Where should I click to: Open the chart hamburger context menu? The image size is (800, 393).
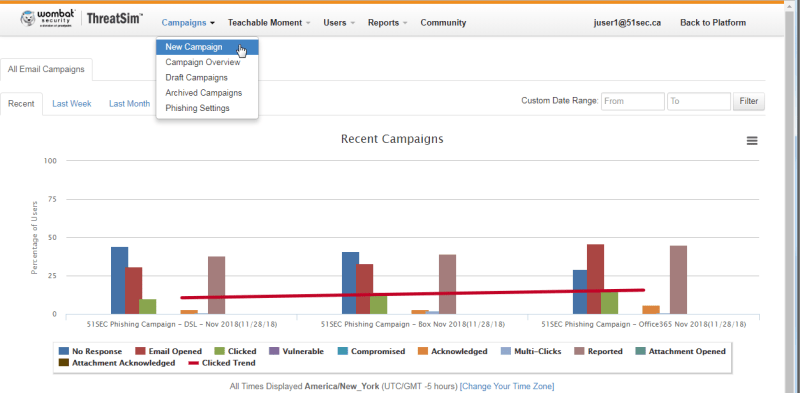pyautogui.click(x=752, y=141)
